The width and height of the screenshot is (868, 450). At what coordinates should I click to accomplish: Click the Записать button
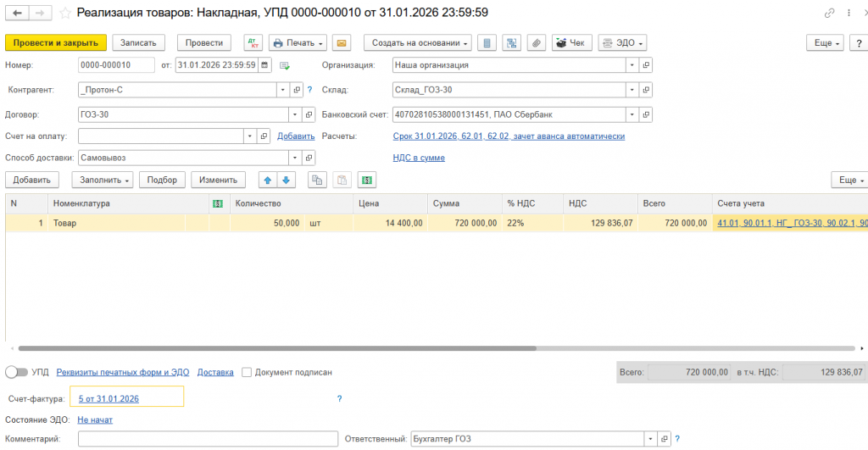pyautogui.click(x=138, y=42)
